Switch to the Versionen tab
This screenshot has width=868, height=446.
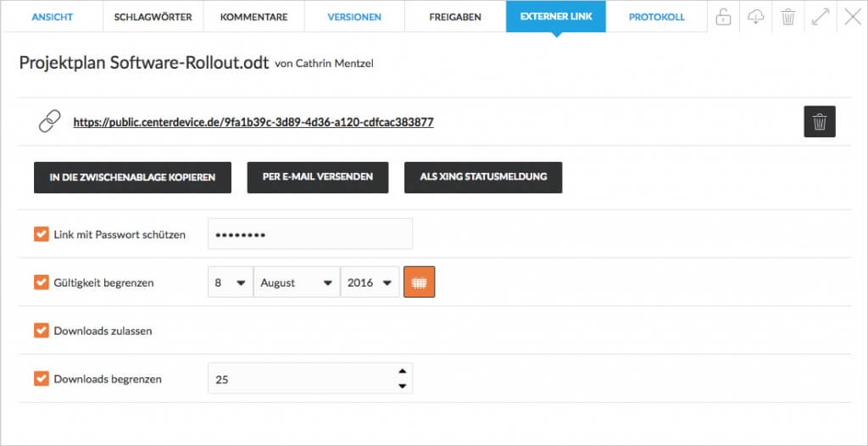pos(354,17)
